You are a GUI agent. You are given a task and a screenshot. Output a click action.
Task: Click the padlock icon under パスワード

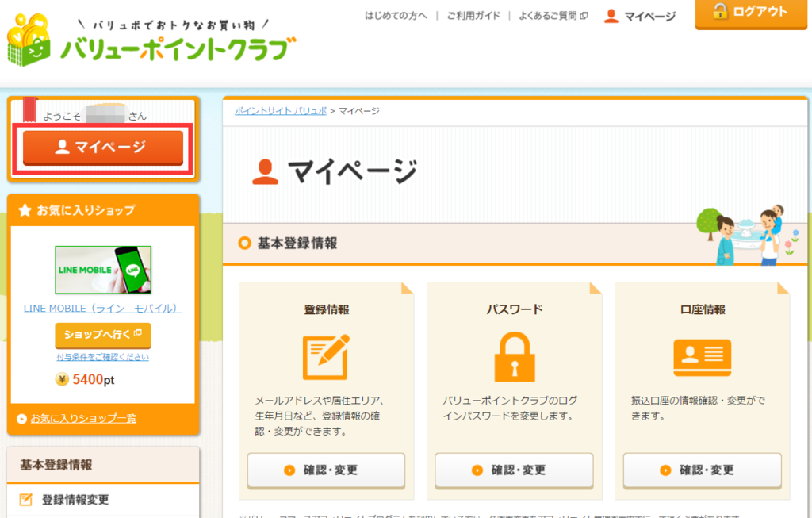514,357
